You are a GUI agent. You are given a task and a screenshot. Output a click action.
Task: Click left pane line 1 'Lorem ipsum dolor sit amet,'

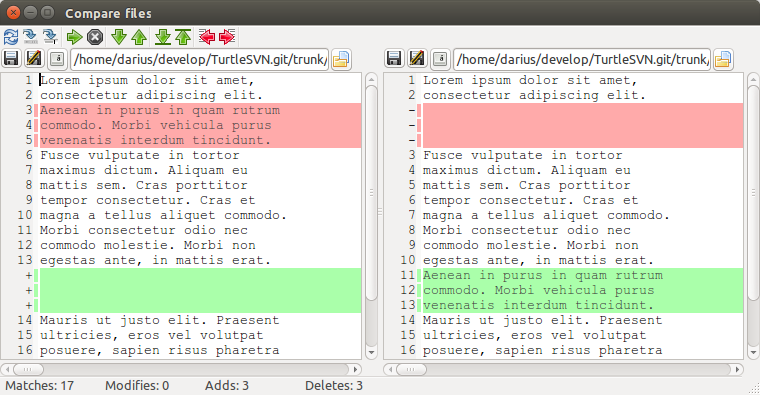point(147,80)
